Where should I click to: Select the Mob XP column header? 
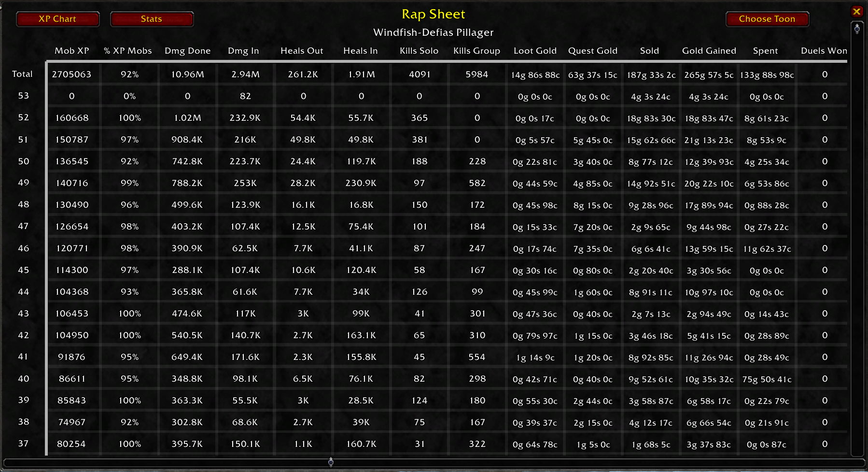click(72, 51)
